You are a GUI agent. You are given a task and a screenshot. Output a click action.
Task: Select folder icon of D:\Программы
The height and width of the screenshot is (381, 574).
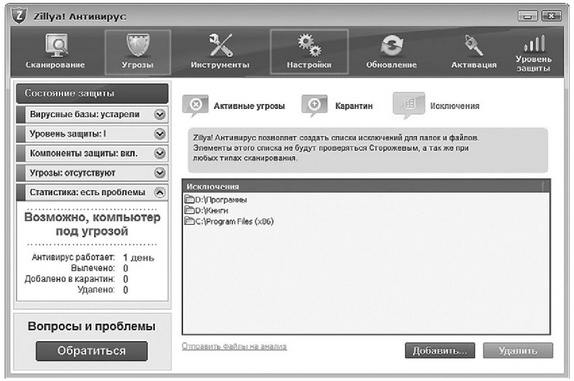(x=190, y=199)
